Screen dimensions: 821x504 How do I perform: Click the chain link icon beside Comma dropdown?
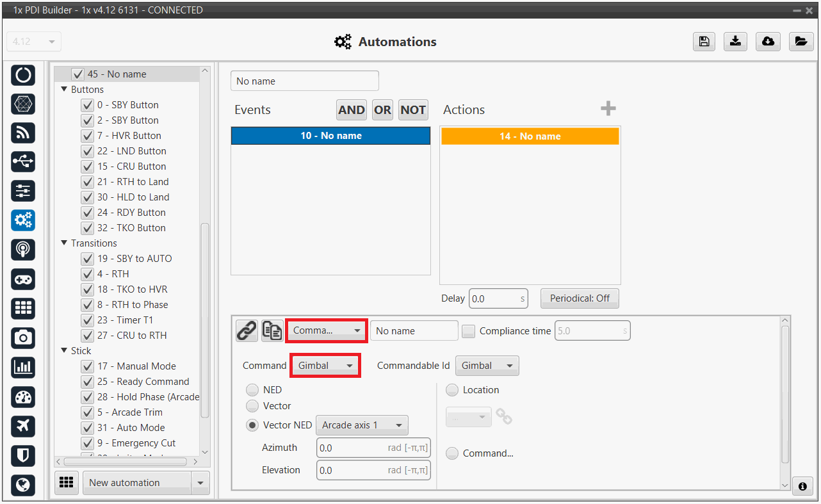(247, 330)
